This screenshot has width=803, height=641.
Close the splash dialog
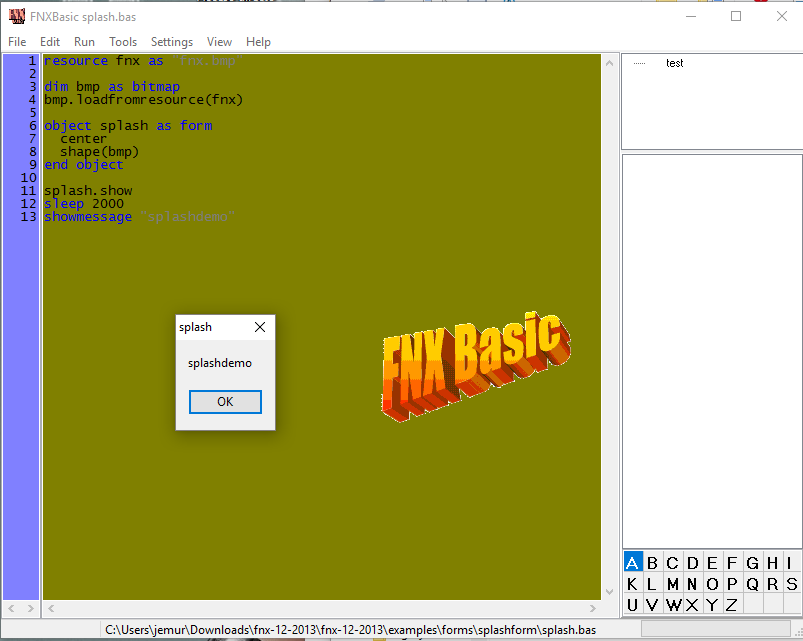(260, 326)
